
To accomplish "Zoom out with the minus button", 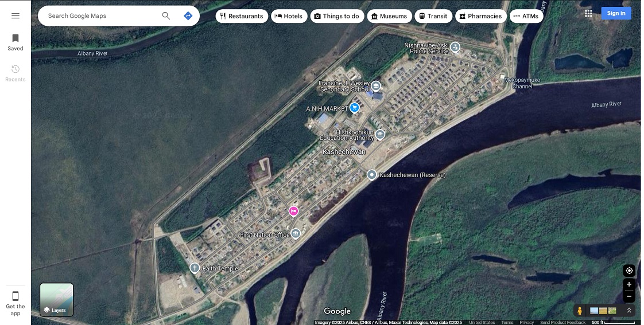I will [x=629, y=296].
